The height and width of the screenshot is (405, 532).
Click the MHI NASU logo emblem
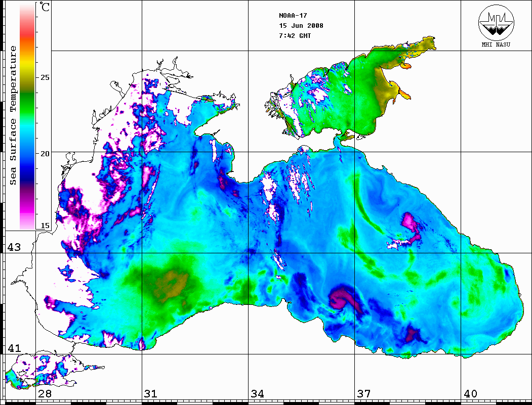496,23
